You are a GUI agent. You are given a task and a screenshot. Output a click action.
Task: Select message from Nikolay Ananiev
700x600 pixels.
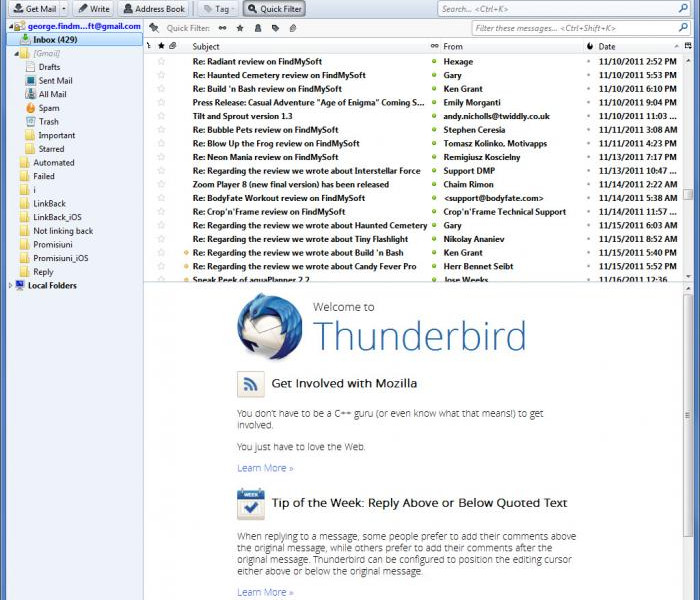[x=474, y=239]
